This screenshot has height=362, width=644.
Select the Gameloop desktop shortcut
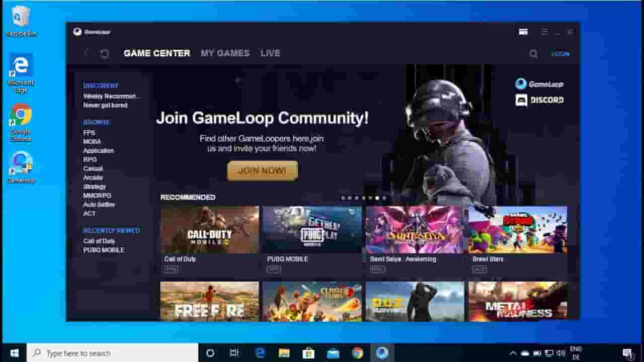pos(21,167)
